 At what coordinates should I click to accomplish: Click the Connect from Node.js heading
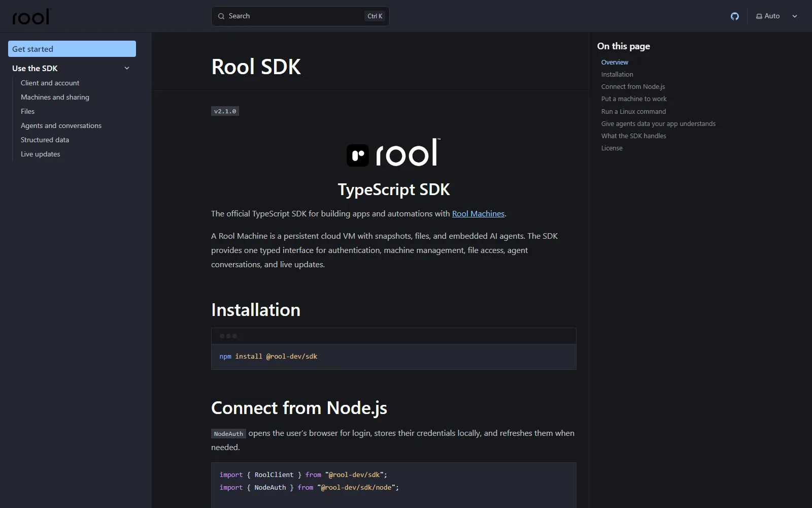tap(299, 408)
